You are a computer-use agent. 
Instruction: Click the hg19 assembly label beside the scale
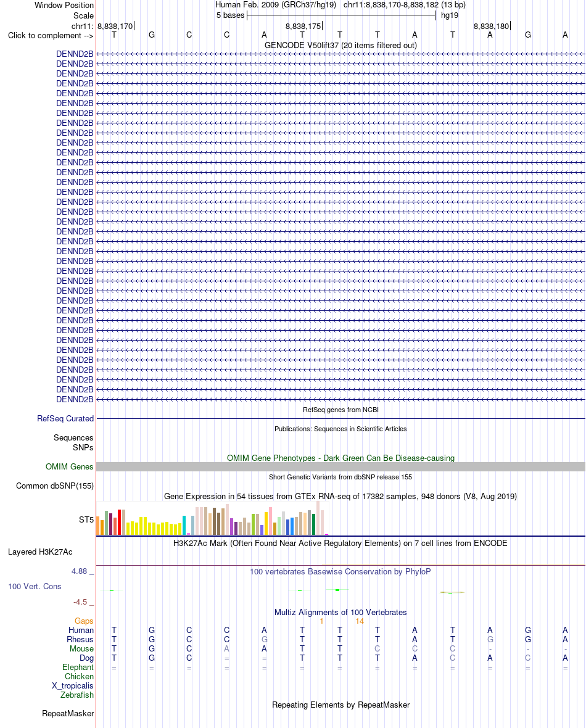450,15
